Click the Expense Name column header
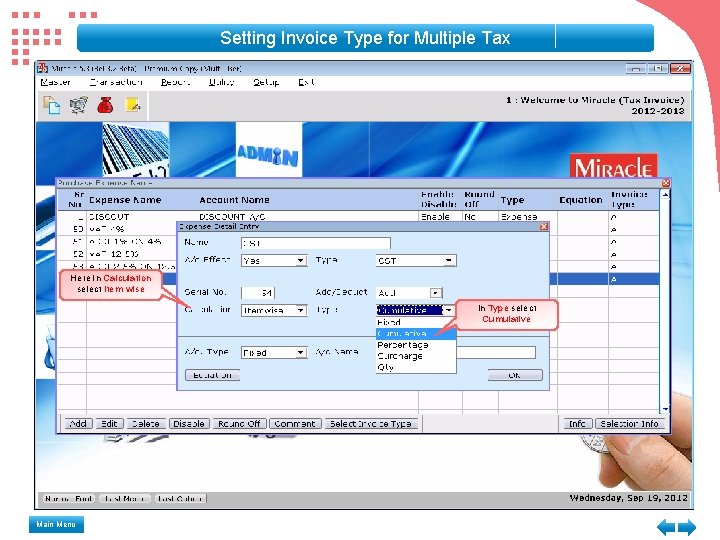Screen dimensions: 720x540 (x=125, y=200)
